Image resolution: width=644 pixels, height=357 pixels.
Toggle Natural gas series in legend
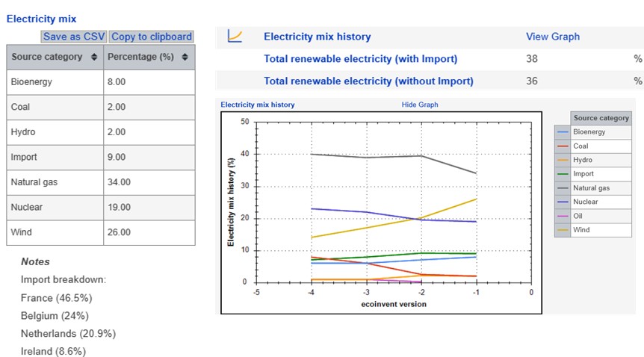click(591, 188)
